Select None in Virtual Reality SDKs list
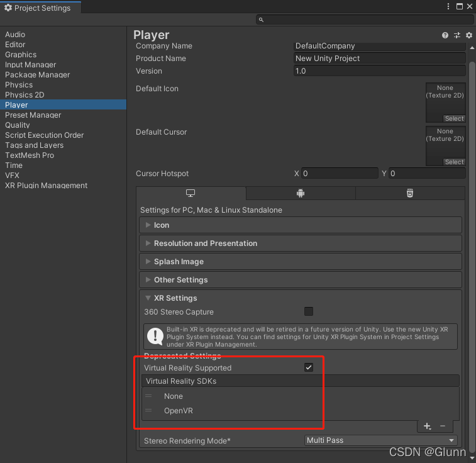The image size is (476, 463). [301, 396]
